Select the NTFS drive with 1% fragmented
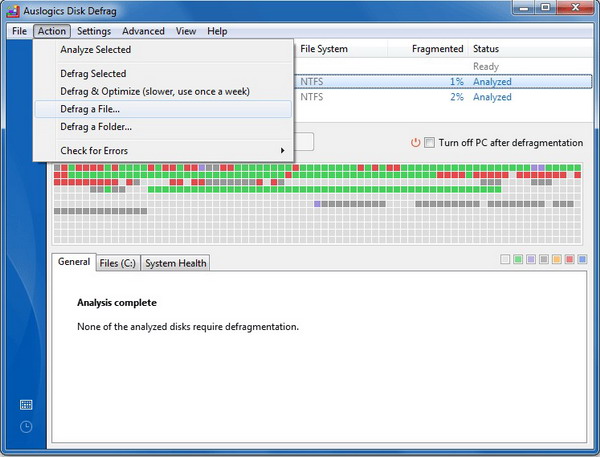The height and width of the screenshot is (457, 600). pyautogui.click(x=443, y=82)
